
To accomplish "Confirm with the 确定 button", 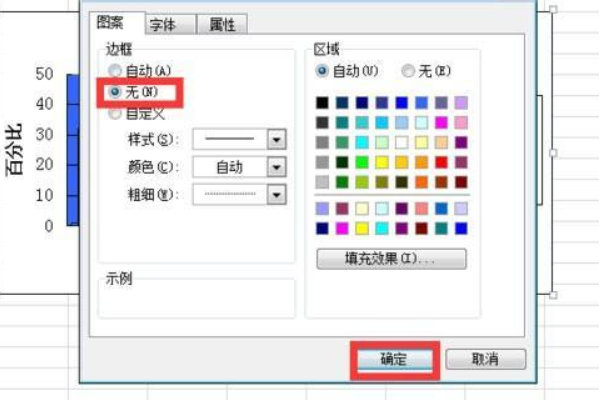I will [395, 359].
